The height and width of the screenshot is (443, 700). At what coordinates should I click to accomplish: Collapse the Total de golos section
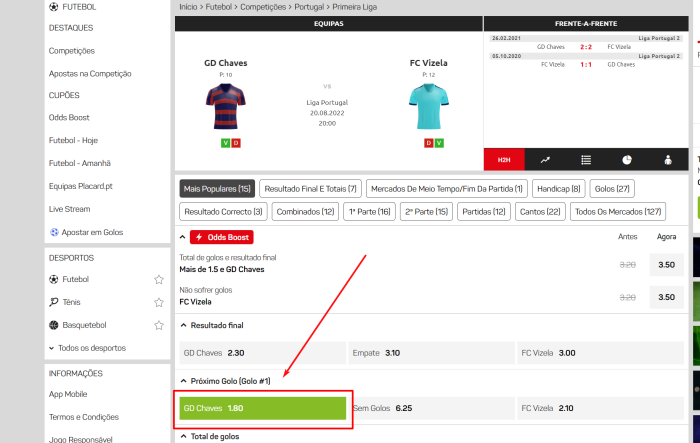pos(183,436)
